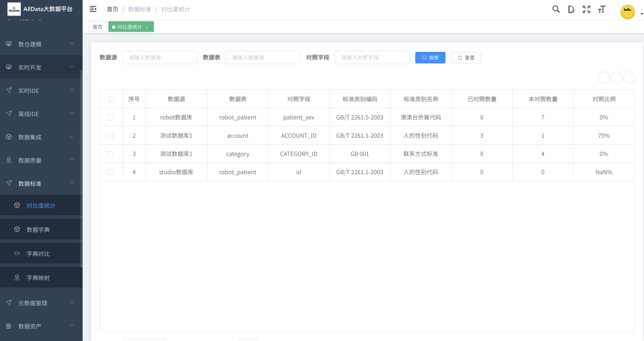Tick the checkbox for the category row
The image size is (644, 341).
click(x=110, y=154)
